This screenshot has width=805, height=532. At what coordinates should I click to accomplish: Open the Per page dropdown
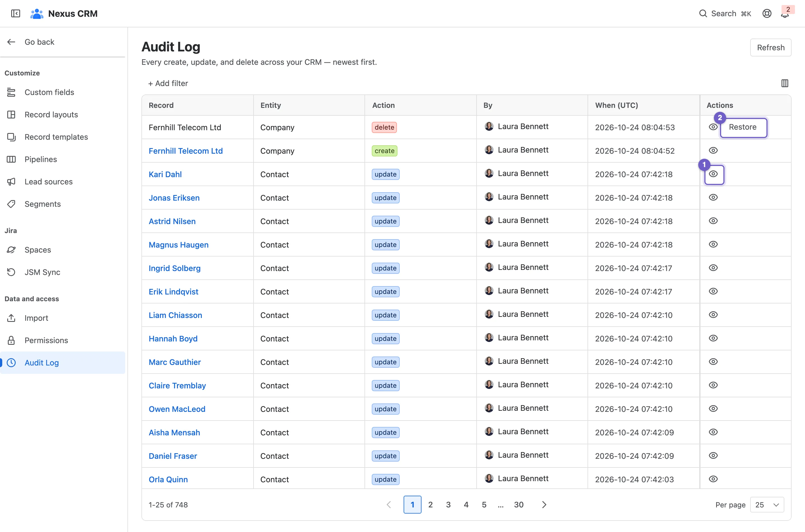point(767,505)
